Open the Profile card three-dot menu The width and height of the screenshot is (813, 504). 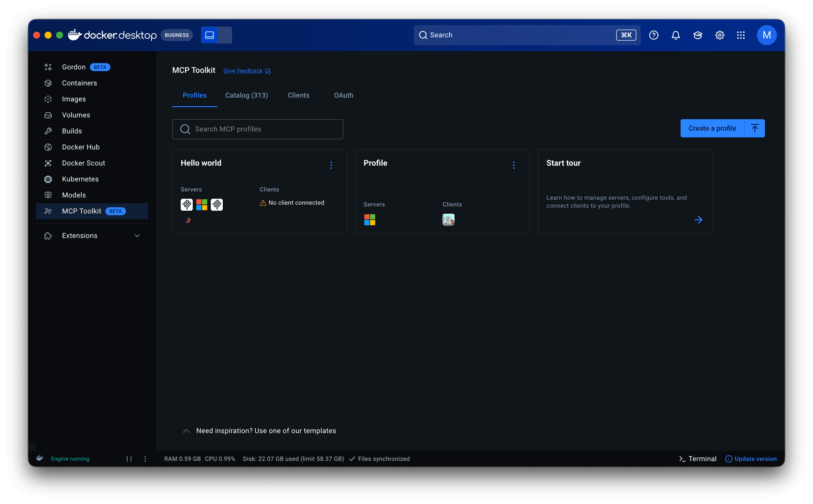tap(514, 165)
